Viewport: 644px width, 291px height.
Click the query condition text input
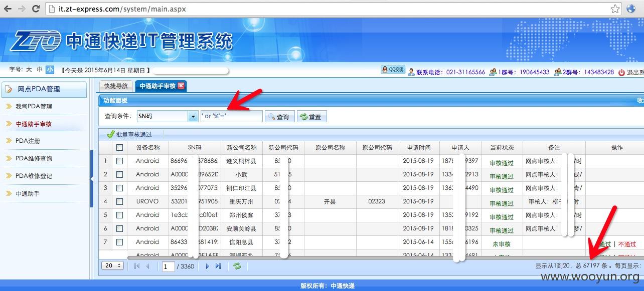pyautogui.click(x=231, y=116)
